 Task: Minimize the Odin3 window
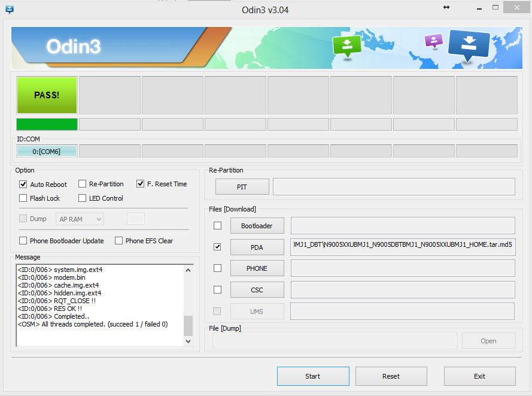pyautogui.click(x=479, y=8)
